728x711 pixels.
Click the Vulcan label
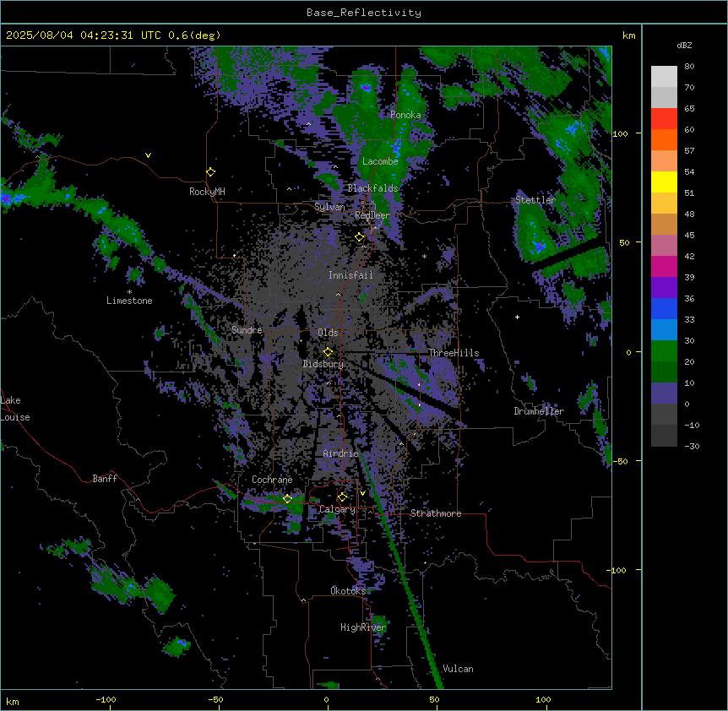[458, 669]
